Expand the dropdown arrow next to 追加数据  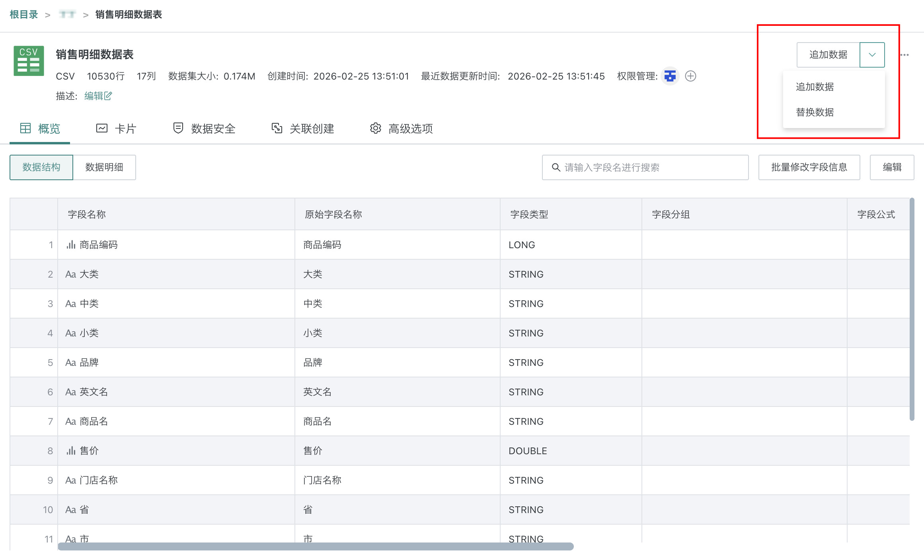[x=872, y=55]
